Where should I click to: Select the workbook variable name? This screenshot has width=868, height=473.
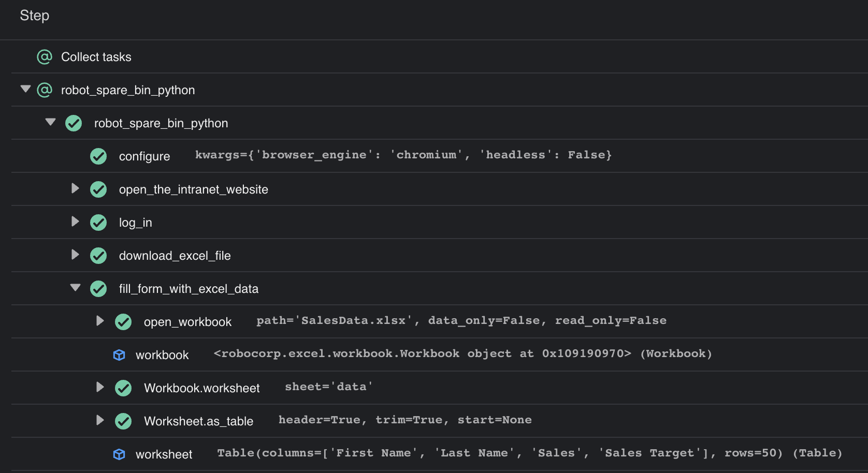[162, 355]
